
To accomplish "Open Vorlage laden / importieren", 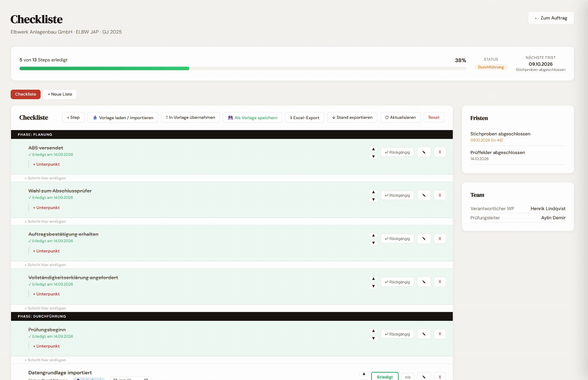I will 123,118.
